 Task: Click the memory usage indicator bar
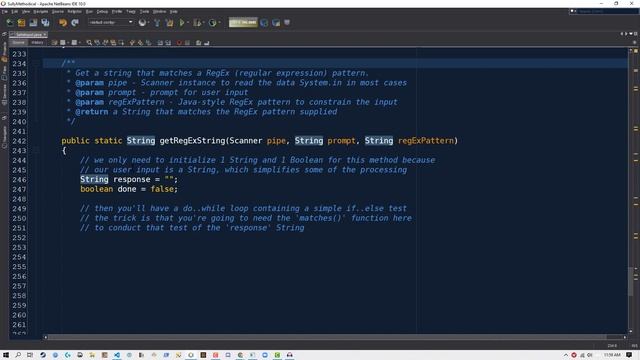243,22
